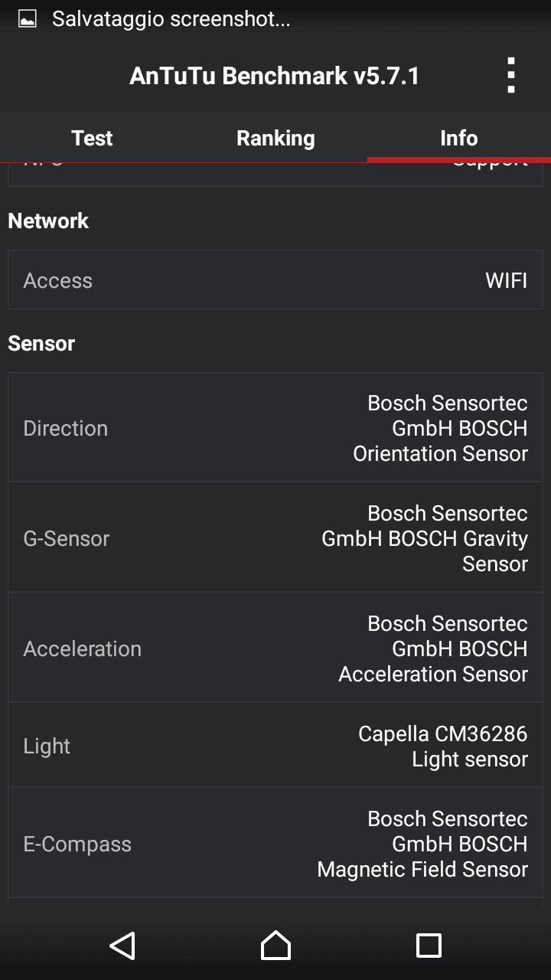The width and height of the screenshot is (551, 980).
Task: Tap the BOSCH Magnetic Field Sensor value
Action: [422, 844]
